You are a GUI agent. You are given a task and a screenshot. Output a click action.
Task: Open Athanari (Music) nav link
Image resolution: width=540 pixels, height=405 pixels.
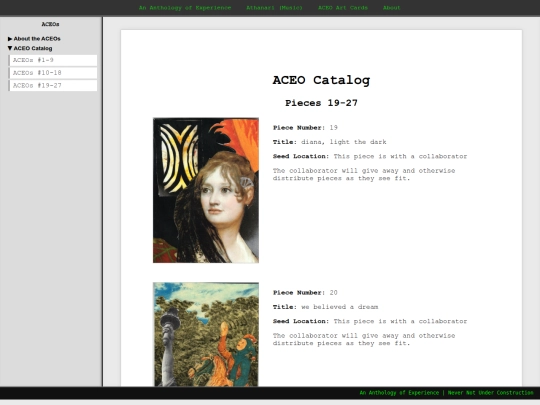coord(274,8)
